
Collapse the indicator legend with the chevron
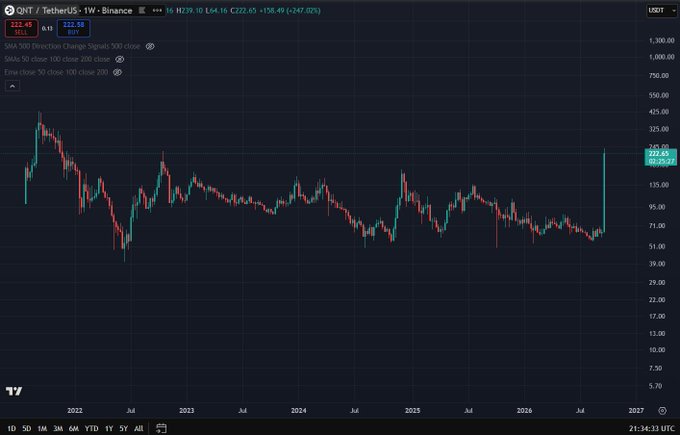(x=12, y=86)
